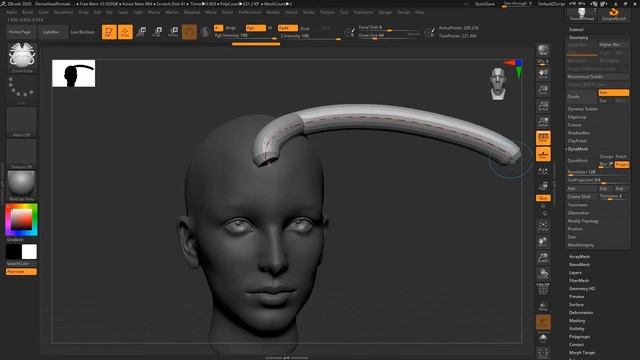Open the Brush menu

[x=28, y=12]
